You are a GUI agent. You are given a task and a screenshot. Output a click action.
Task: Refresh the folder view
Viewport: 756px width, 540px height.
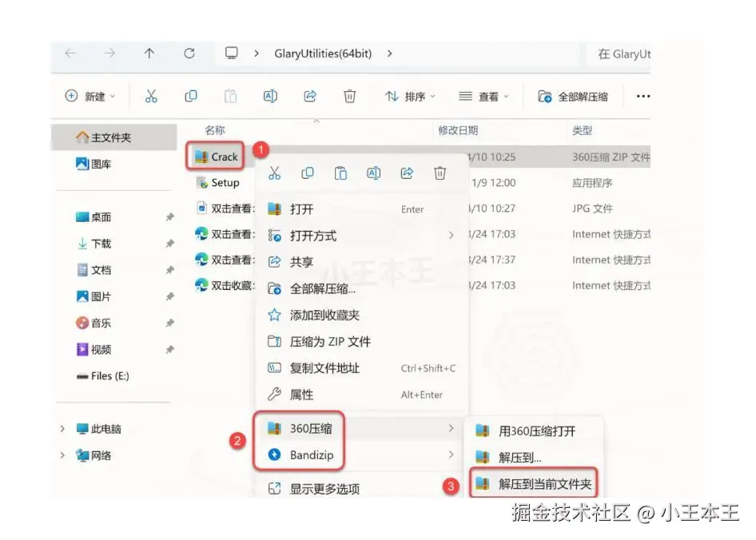pyautogui.click(x=189, y=53)
